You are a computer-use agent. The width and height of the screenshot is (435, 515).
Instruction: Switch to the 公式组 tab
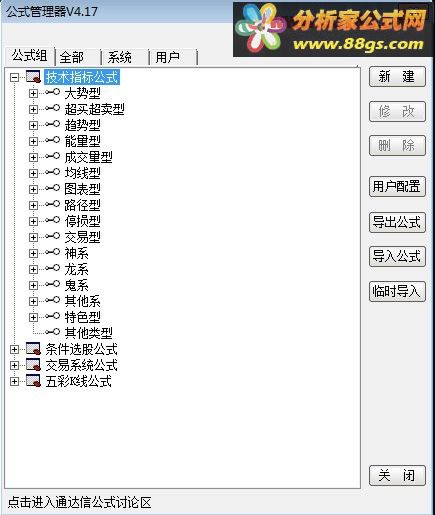[x=30, y=56]
